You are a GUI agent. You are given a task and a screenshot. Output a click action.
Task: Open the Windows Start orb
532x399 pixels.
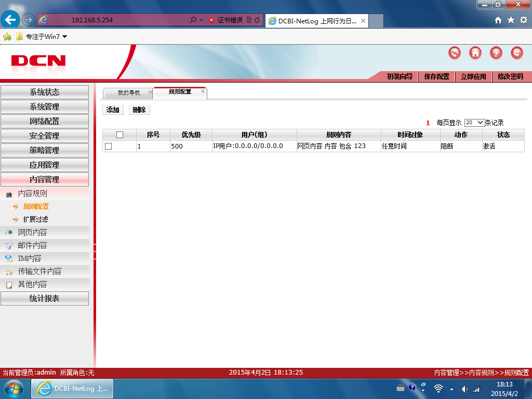tap(14, 389)
